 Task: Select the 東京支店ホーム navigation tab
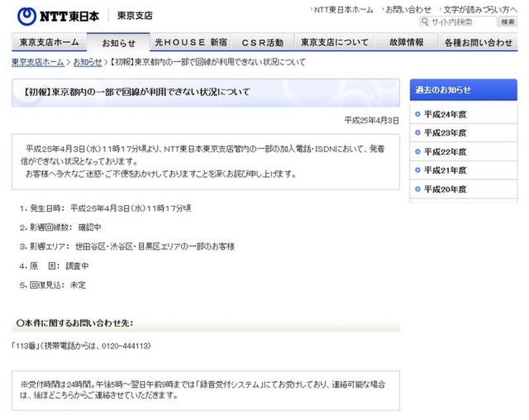(x=49, y=42)
